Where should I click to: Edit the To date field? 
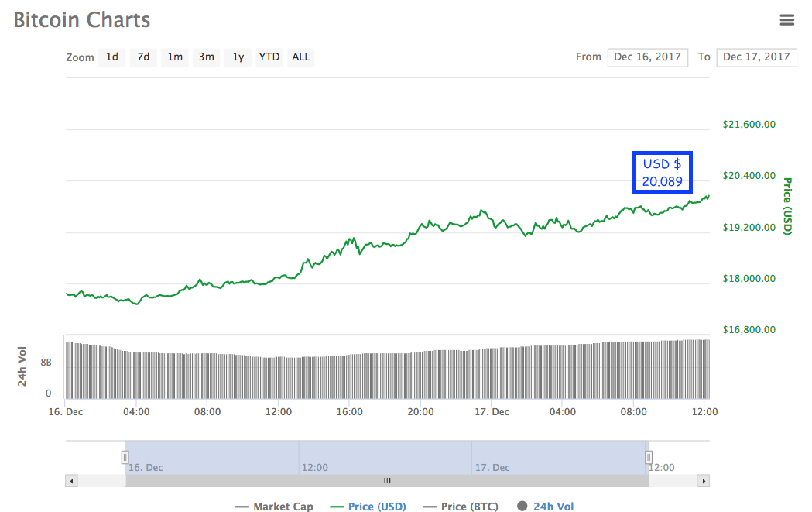coord(756,57)
